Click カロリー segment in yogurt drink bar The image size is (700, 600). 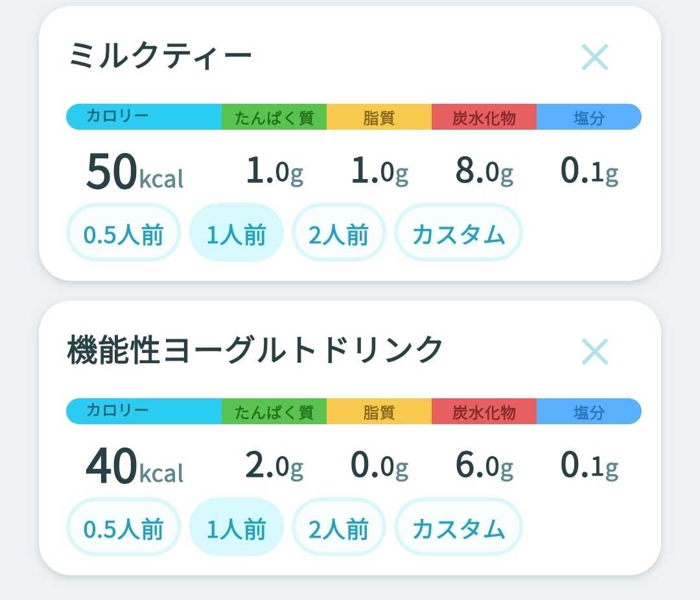(144, 411)
